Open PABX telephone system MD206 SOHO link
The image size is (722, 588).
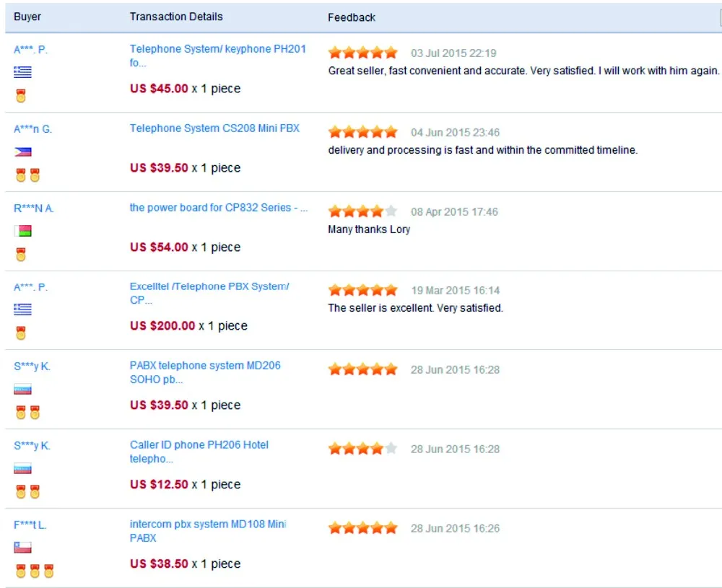(x=205, y=372)
